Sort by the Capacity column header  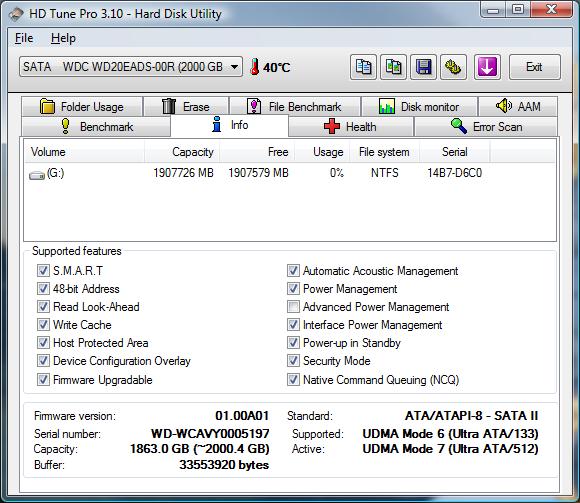(x=182, y=152)
